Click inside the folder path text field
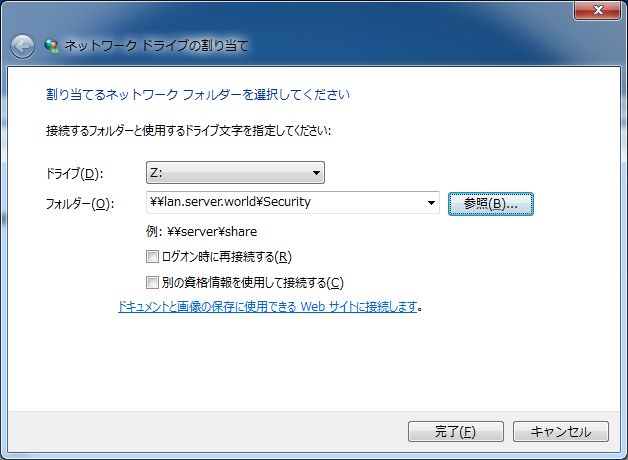The image size is (628, 460). (284, 202)
